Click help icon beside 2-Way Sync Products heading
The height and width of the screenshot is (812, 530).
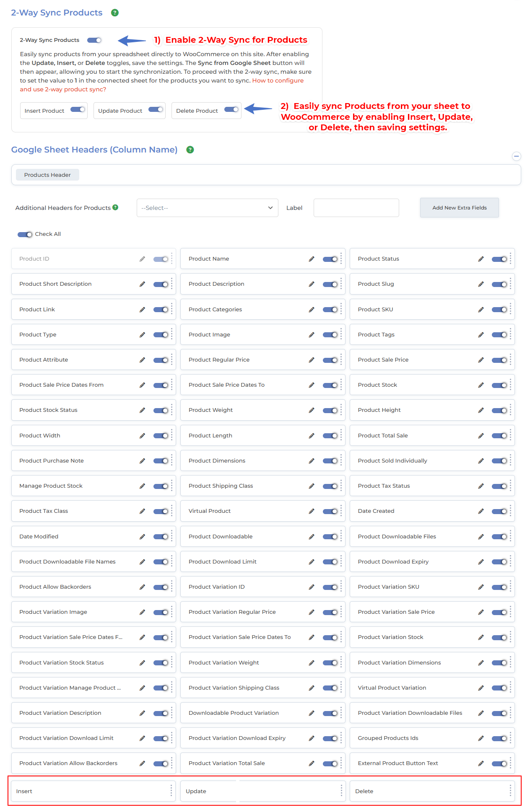[x=115, y=13]
